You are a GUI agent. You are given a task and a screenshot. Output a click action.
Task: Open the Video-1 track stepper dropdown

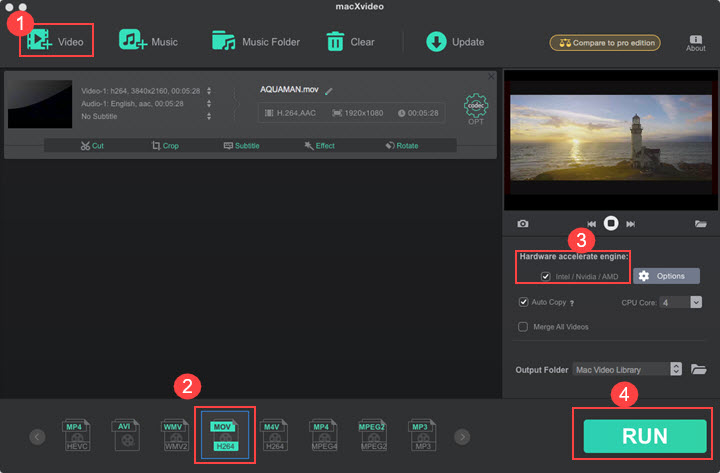coord(208,90)
